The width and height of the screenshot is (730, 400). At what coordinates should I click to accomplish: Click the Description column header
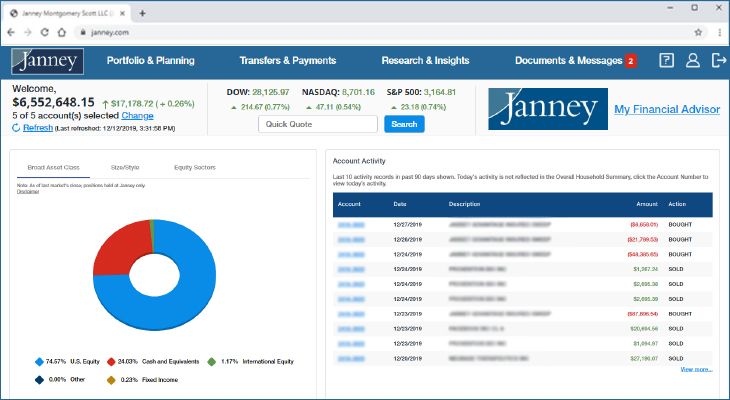pyautogui.click(x=464, y=204)
